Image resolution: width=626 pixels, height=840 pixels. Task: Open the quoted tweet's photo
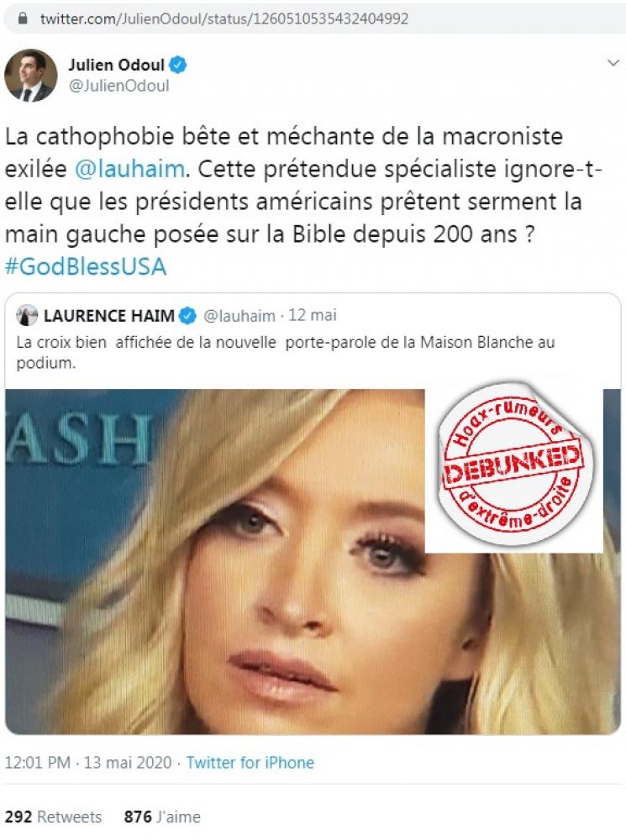click(x=313, y=561)
